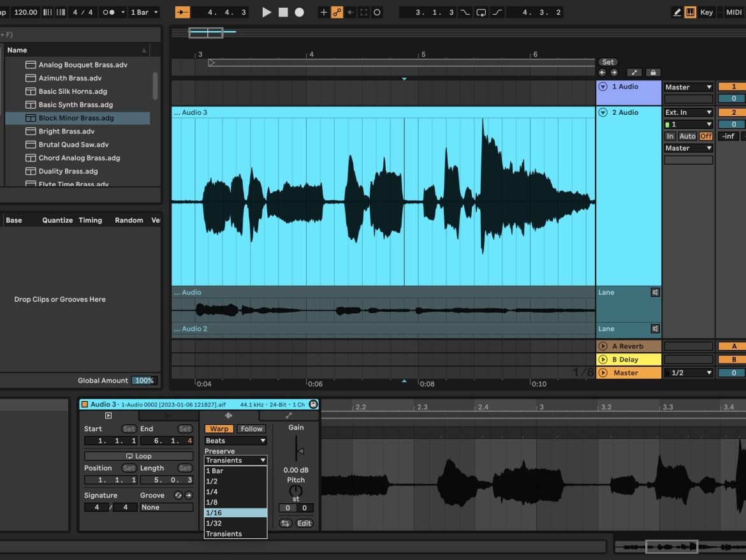Screen dimensions: 746x560
Task: Select the Draw Mode pencil icon
Action: (677, 11)
